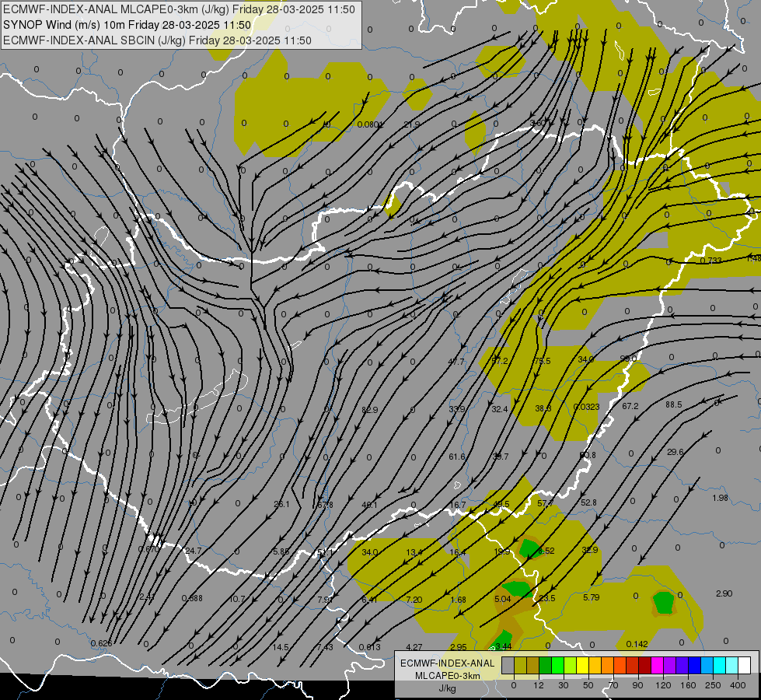The width and height of the screenshot is (761, 700).
Task: Click the grid value 61.6 on the map
Action: [457, 457]
